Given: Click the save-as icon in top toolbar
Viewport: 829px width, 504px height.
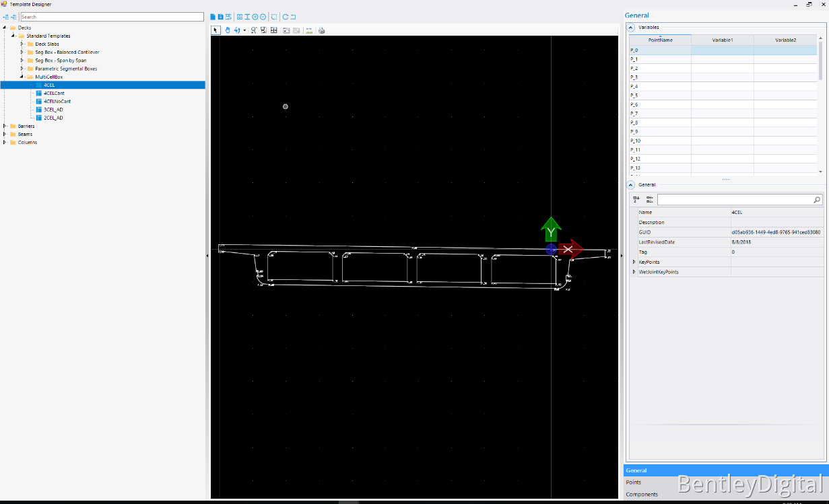Looking at the screenshot, I should (x=228, y=17).
